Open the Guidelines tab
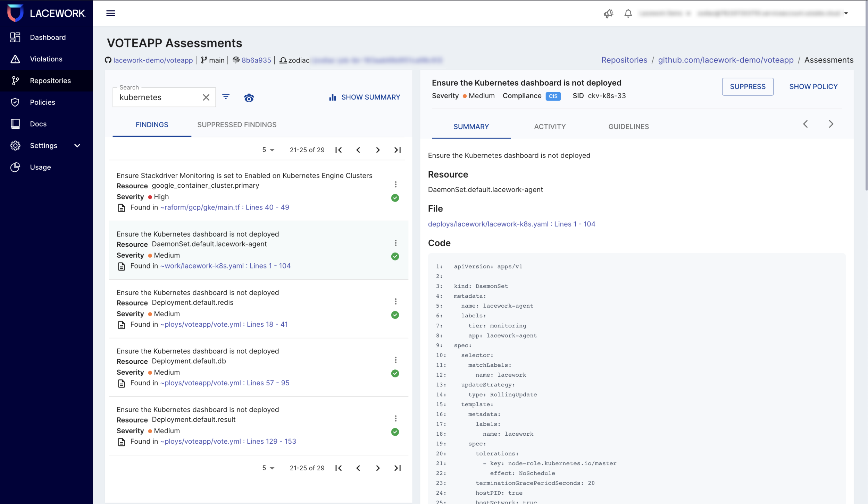The image size is (868, 504). [628, 127]
